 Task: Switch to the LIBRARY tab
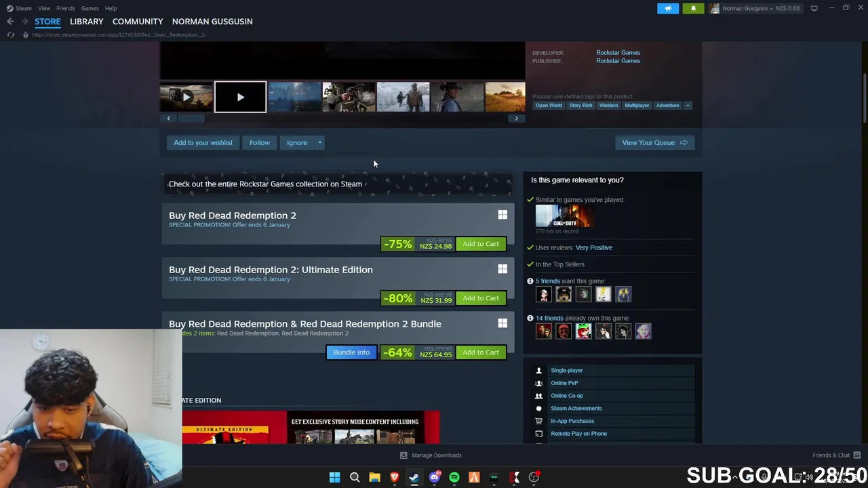pyautogui.click(x=87, y=22)
